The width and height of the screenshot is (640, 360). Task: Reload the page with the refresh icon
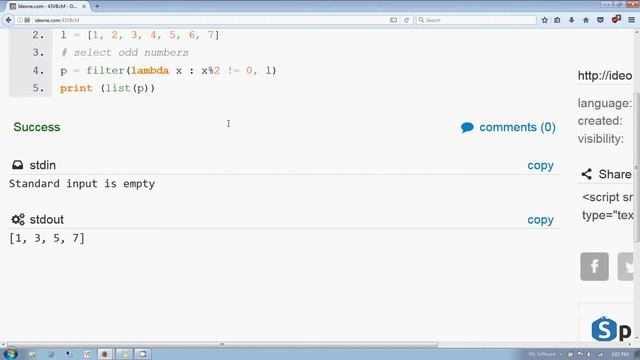pos(406,20)
